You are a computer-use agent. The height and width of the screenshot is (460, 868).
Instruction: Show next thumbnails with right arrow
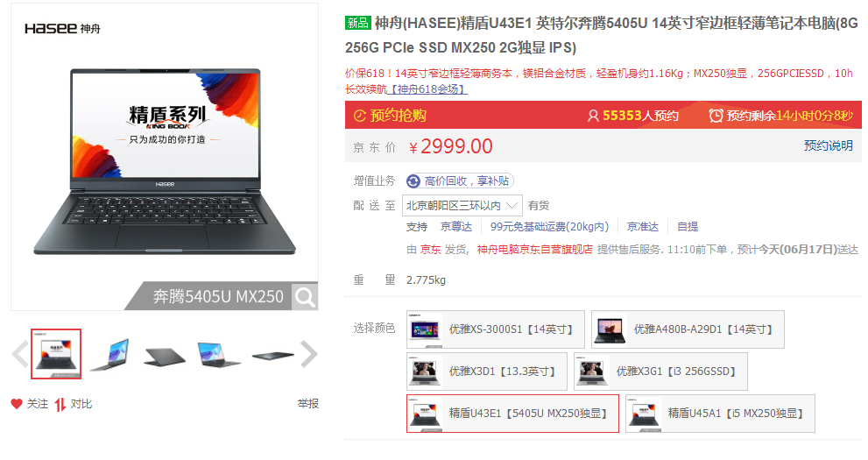[x=309, y=354]
